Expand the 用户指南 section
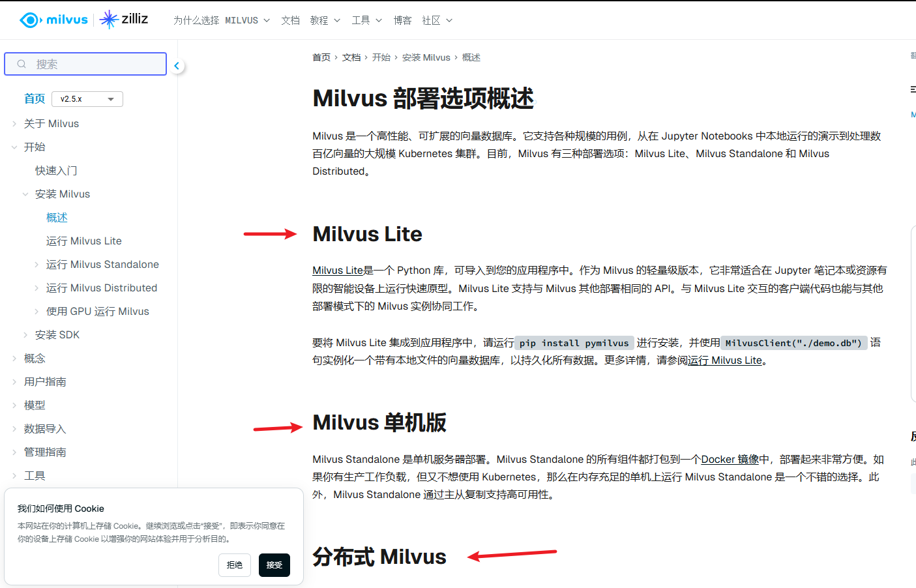 [14, 382]
